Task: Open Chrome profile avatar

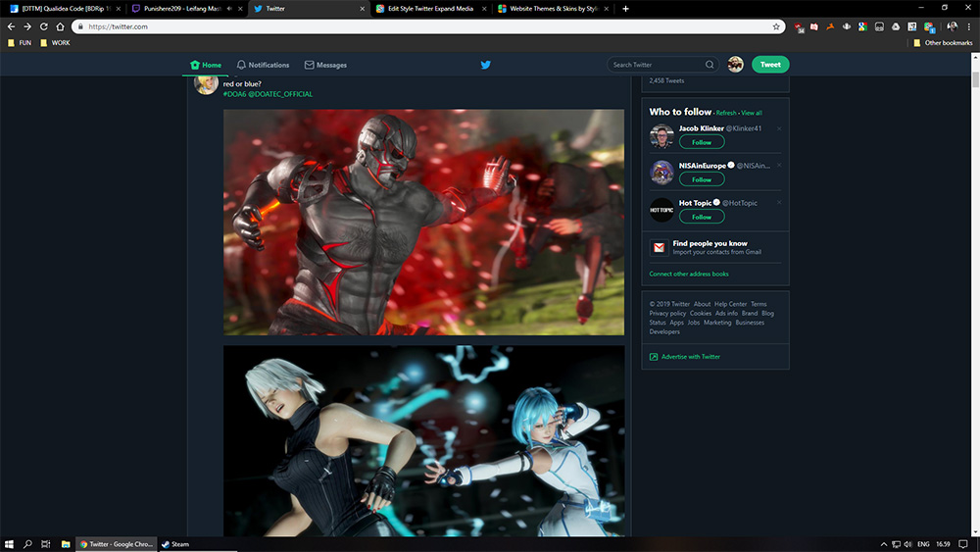Action: [952, 26]
